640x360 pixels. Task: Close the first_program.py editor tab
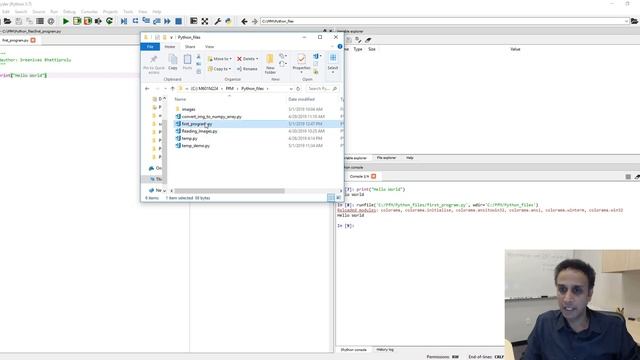pos(33,40)
